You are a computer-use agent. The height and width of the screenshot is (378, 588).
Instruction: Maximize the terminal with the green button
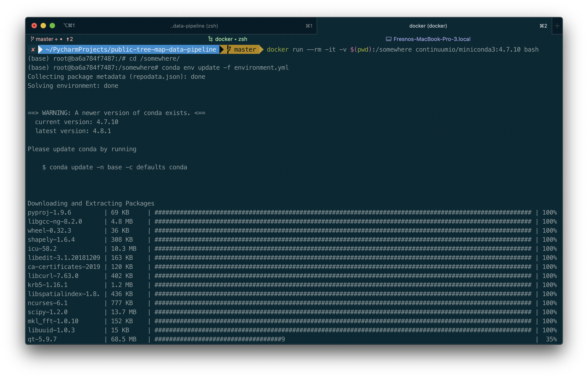pos(52,26)
